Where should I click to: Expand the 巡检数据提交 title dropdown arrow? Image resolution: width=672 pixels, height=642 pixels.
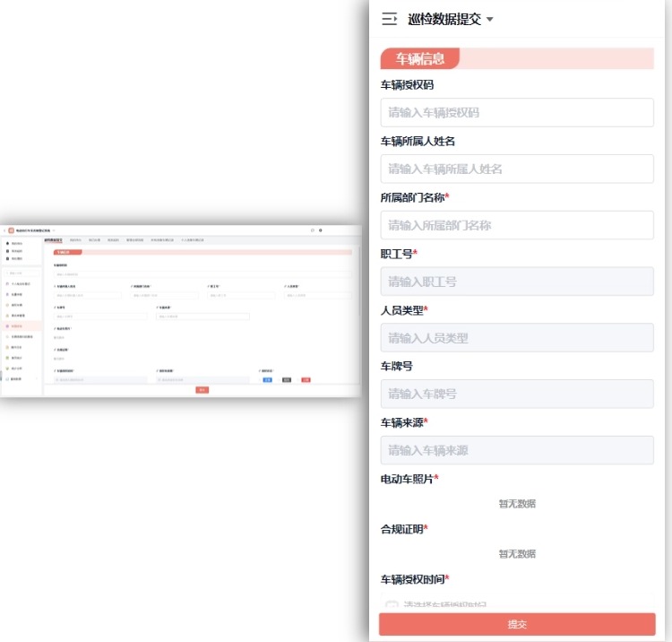(x=489, y=20)
